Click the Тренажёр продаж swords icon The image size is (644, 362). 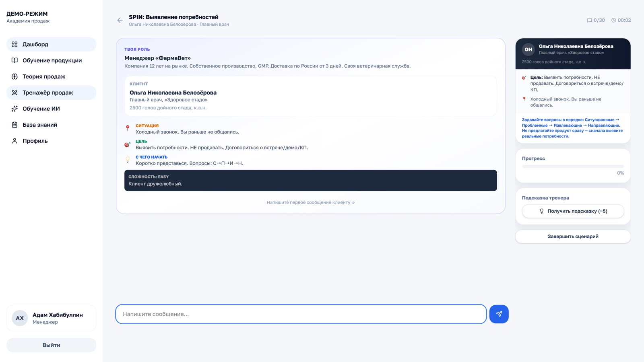point(14,93)
